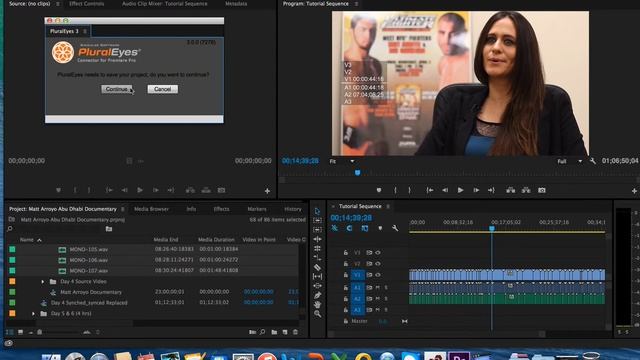Click Mark Out in the Program monitor
Screen dimensions: 640x360
(409, 190)
